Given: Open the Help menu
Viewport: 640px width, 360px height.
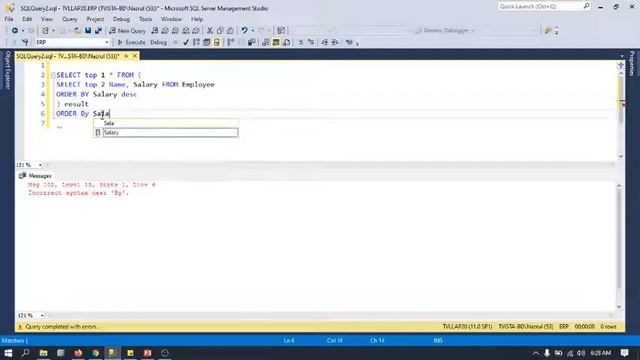Looking at the screenshot, I should click(x=197, y=19).
